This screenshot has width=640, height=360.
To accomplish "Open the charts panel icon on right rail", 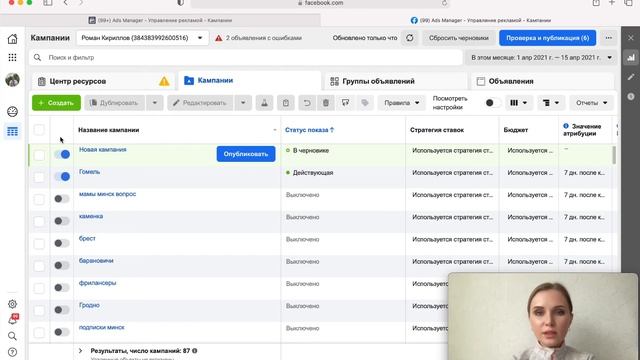I will click(631, 58).
